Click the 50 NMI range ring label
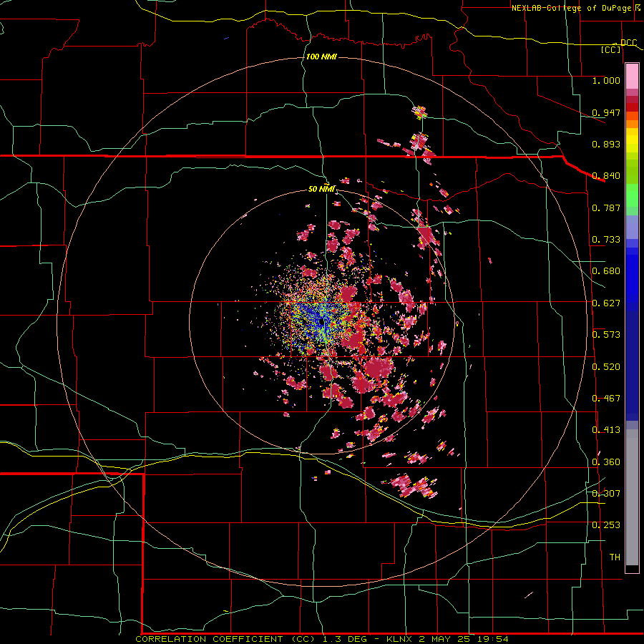 pos(321,189)
